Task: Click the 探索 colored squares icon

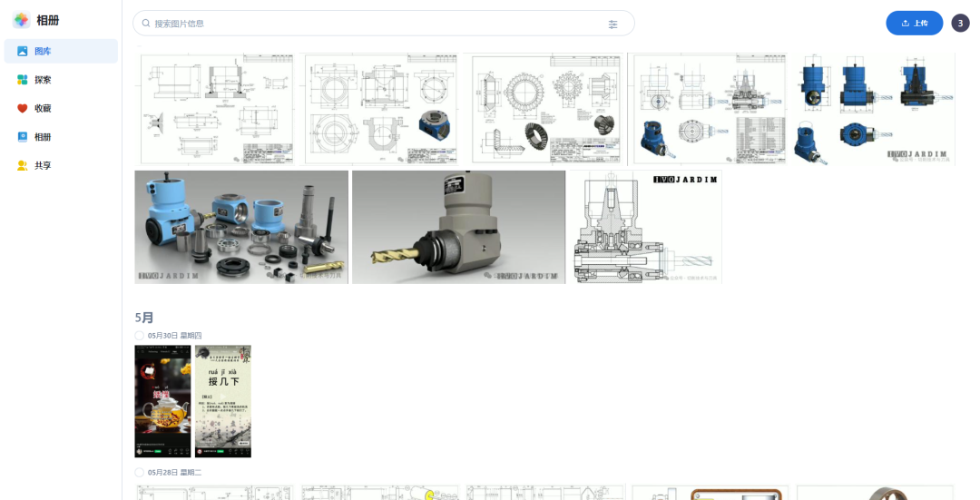Action: [23, 80]
